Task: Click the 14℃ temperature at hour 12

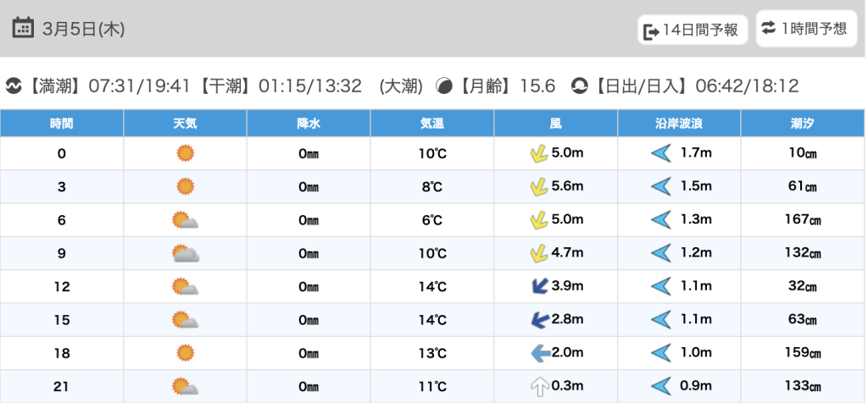Action: [x=432, y=286]
